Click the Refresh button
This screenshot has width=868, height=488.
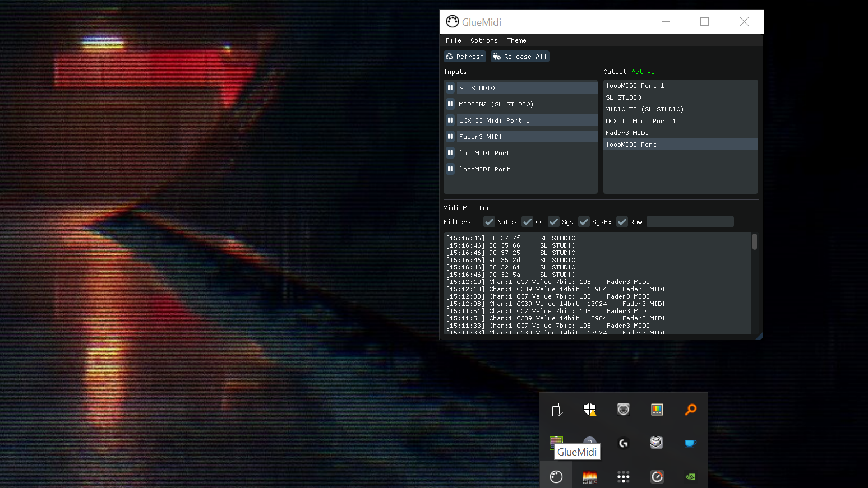click(465, 57)
